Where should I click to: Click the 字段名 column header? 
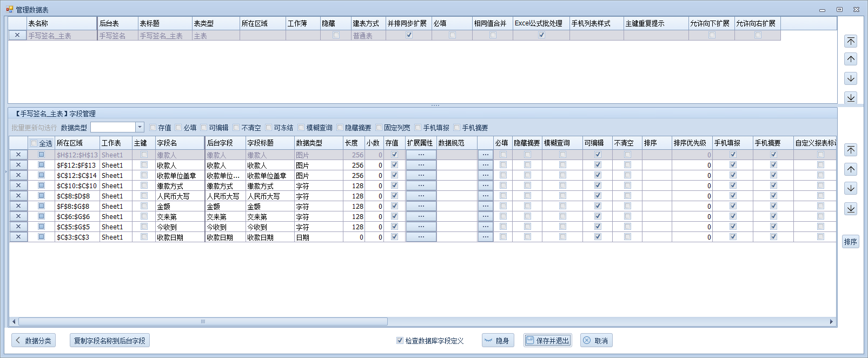[180, 143]
